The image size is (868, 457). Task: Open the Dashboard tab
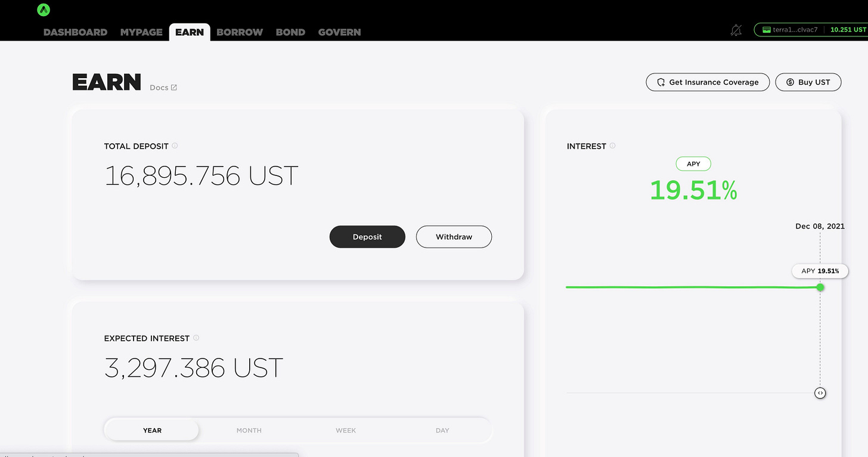click(76, 32)
